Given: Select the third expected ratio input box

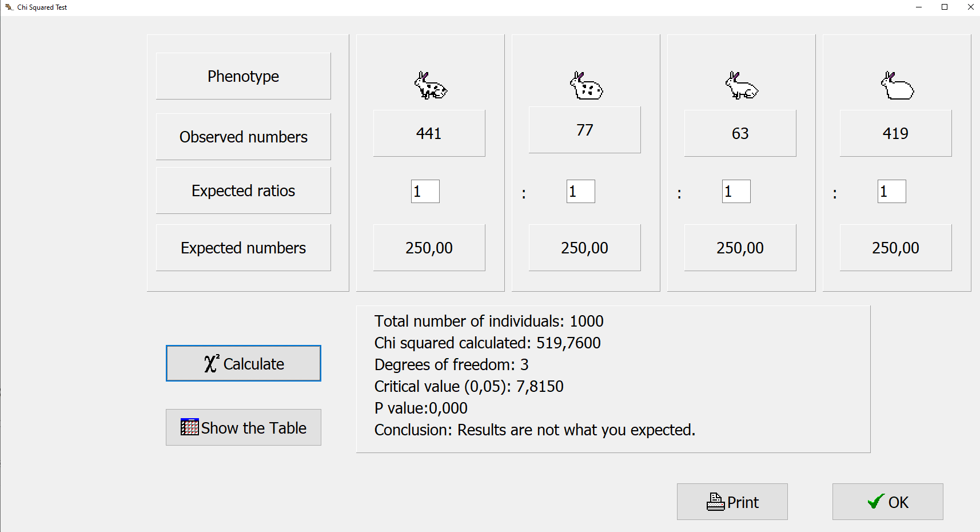Looking at the screenshot, I should 736,192.
